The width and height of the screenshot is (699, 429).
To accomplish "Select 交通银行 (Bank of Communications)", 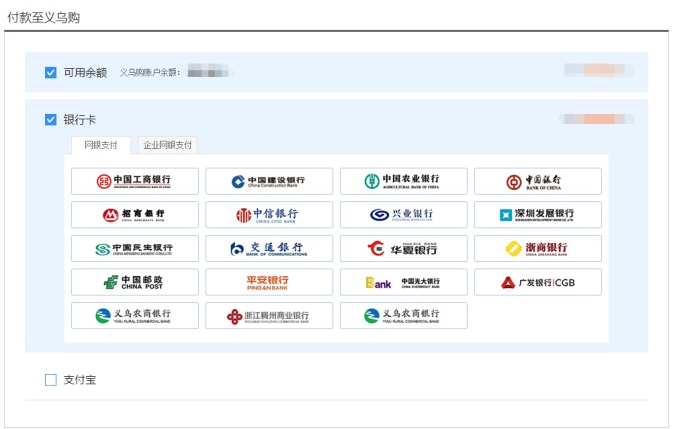I will pos(269,249).
